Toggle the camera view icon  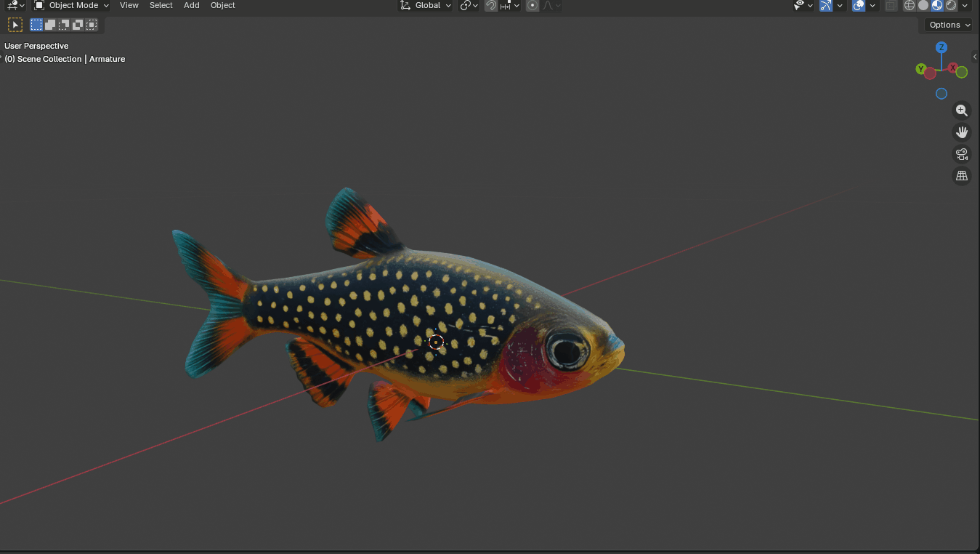tap(962, 154)
